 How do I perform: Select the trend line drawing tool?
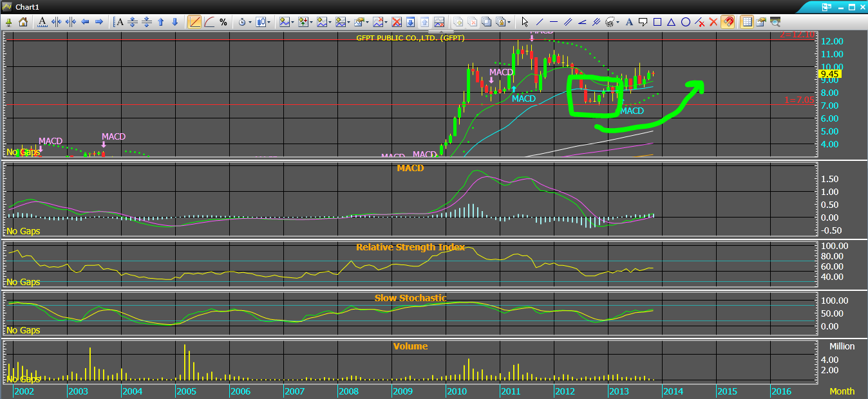pyautogui.click(x=539, y=22)
